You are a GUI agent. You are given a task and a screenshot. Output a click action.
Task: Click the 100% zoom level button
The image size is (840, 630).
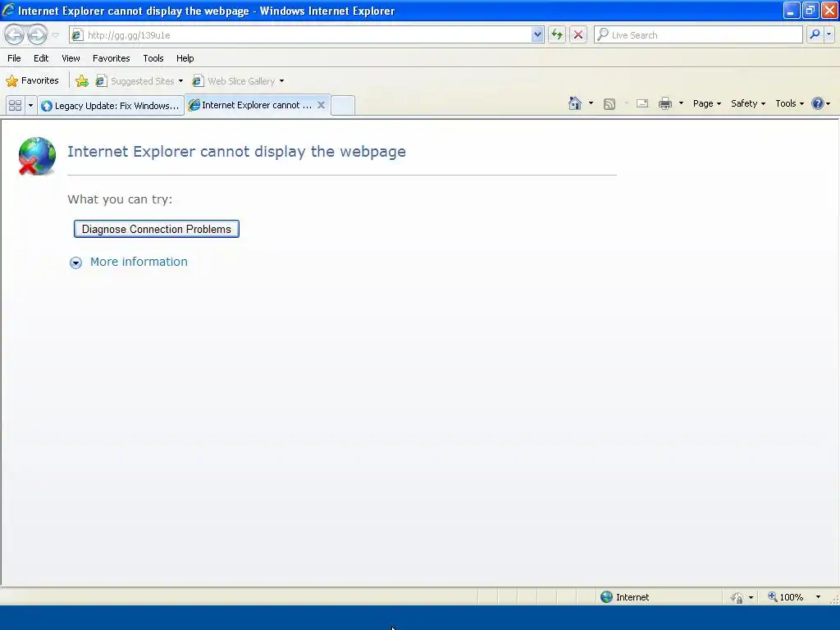(x=786, y=597)
